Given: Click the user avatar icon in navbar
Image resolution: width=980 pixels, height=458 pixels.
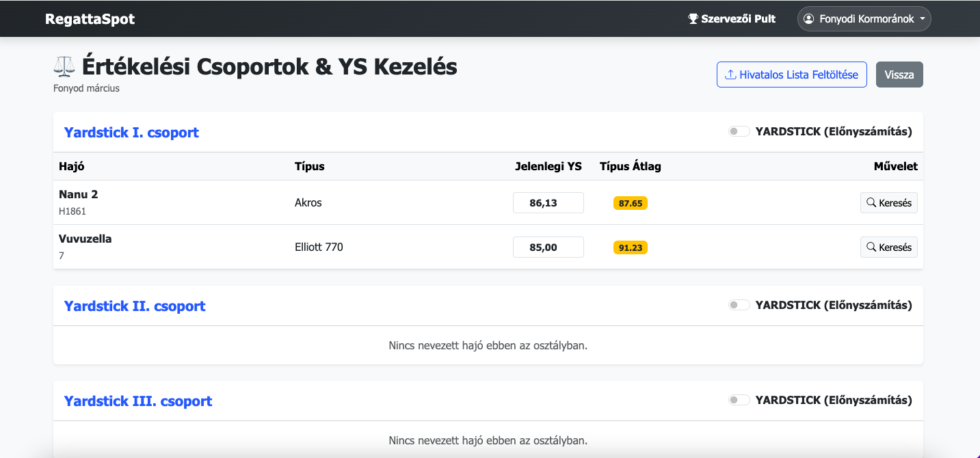Looking at the screenshot, I should point(809,19).
